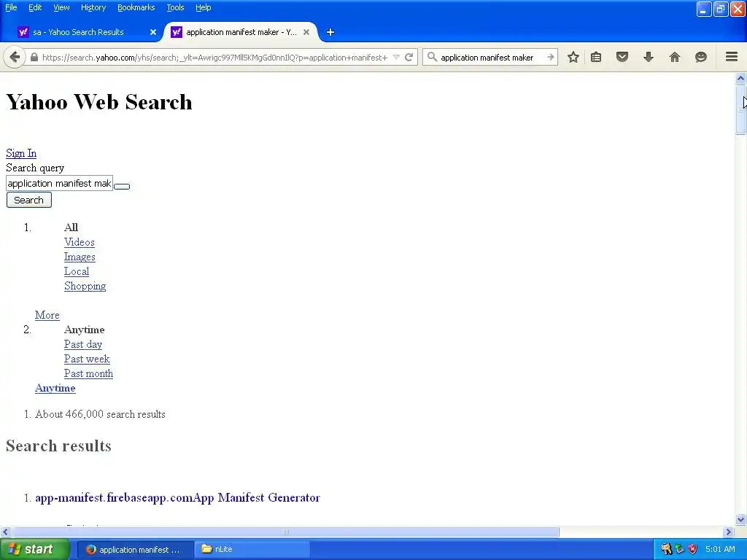The width and height of the screenshot is (747, 560).
Task: Open the Help menu
Action: point(203,7)
